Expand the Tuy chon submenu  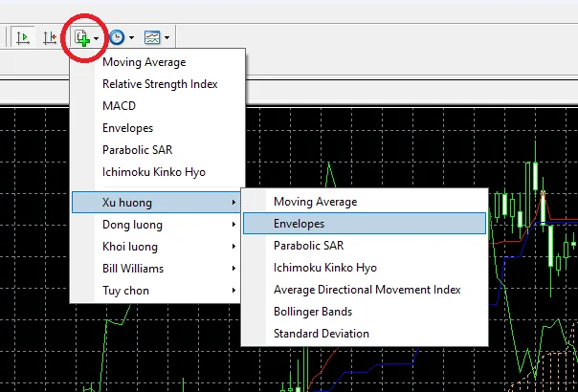157,291
